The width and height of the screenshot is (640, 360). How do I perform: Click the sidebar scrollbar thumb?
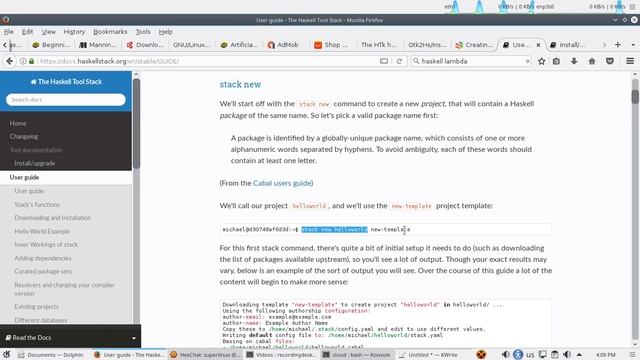tap(136, 123)
